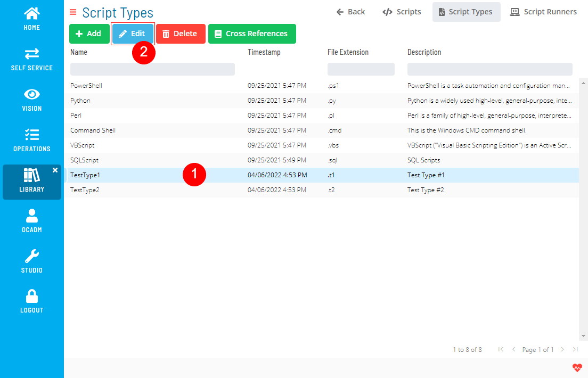Click the Name filter input field
Screen dimensions: 588x378
(x=152, y=69)
